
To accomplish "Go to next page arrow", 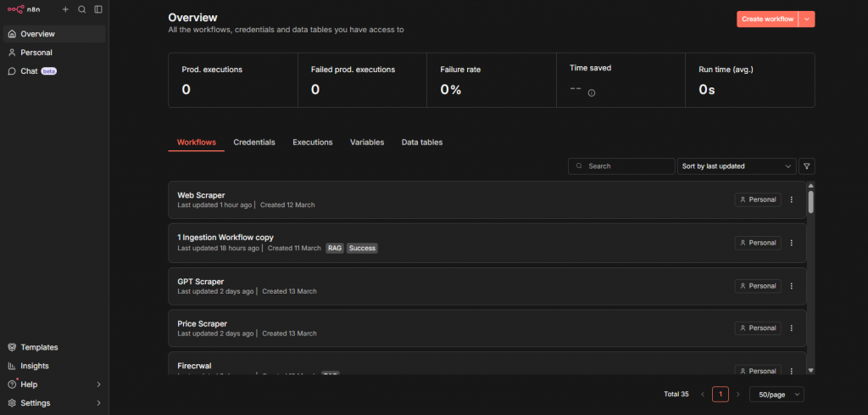I will tap(737, 395).
